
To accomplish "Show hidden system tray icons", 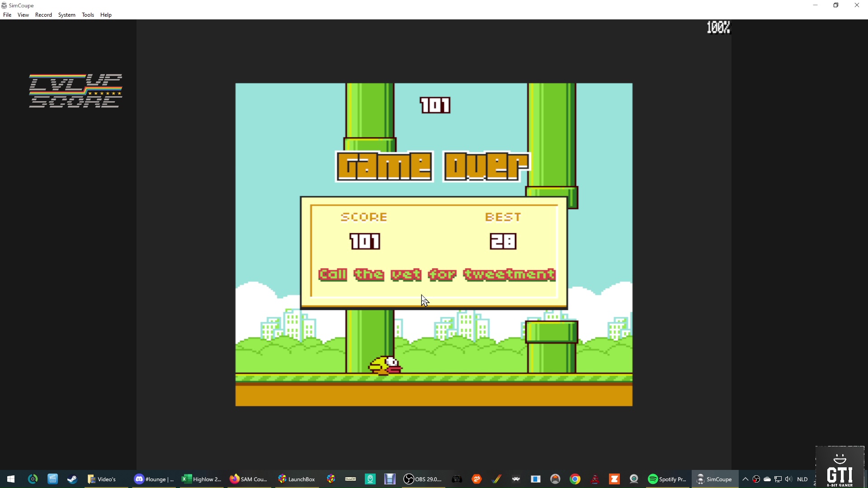I will pyautogui.click(x=745, y=479).
